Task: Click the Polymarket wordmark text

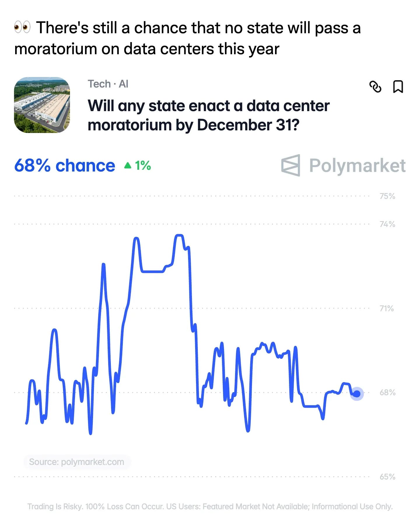Action: click(x=357, y=166)
